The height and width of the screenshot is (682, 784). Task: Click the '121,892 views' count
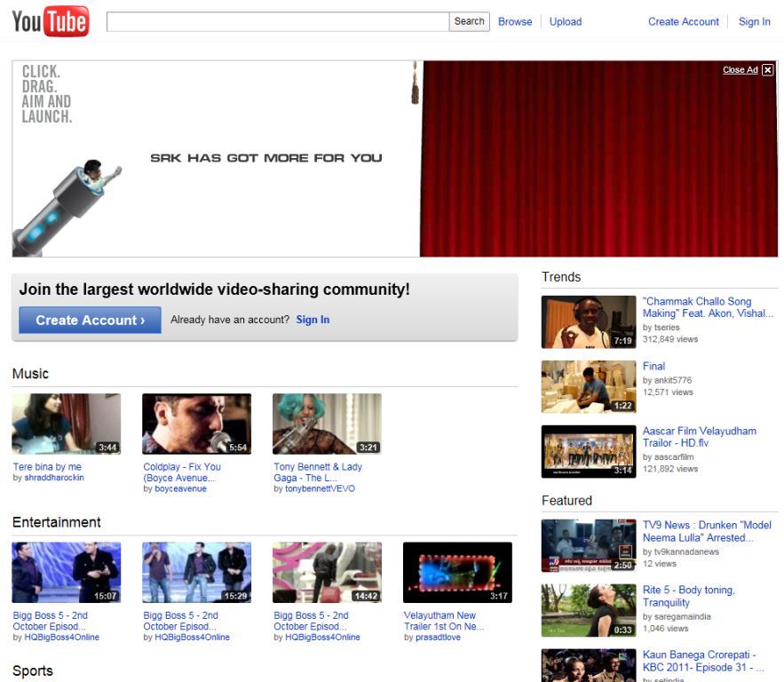click(x=670, y=469)
